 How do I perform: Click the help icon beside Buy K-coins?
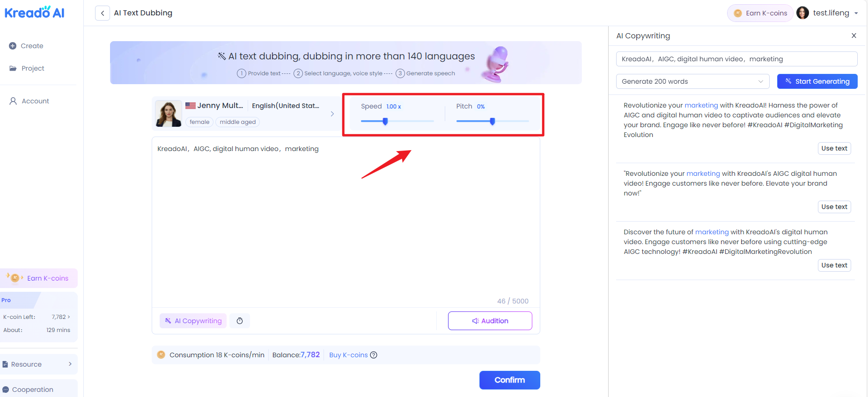click(374, 355)
